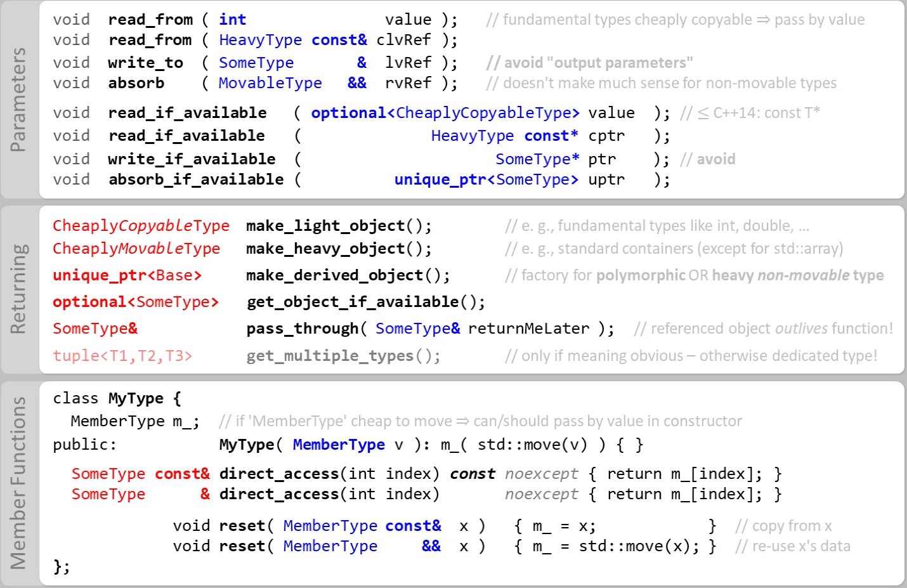
Task: Click 'CheaplyCopyableType' return type in red
Action: 141,226
